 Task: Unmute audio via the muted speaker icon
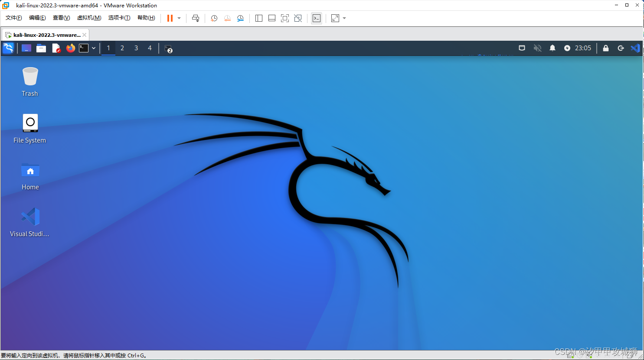(x=537, y=48)
